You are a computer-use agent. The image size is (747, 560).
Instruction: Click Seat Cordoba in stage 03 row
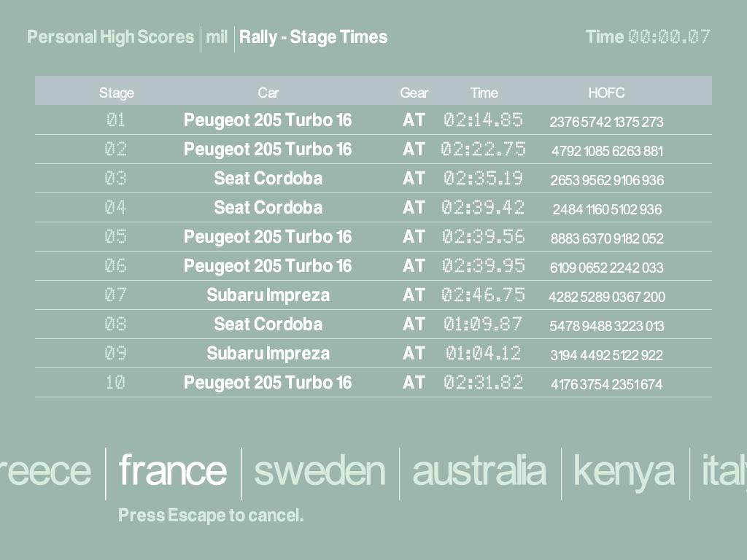pyautogui.click(x=268, y=179)
